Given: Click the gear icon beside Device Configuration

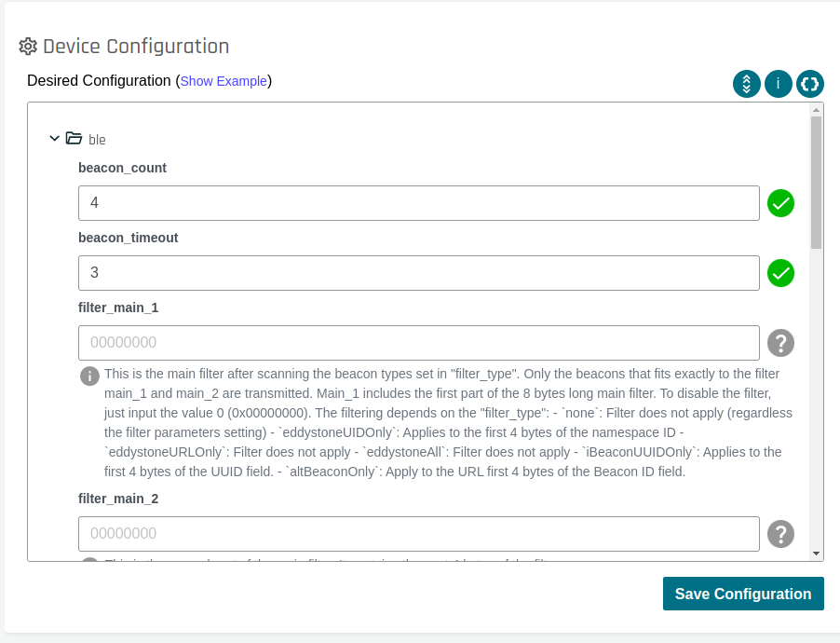Looking at the screenshot, I should [28, 47].
